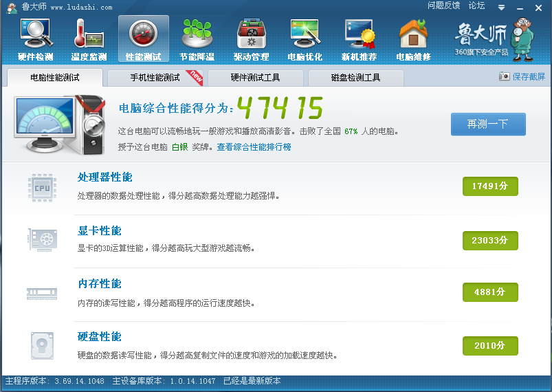Viewport: 552px width, 392px height.
Task: Click www.ludashi.com in title bar
Action: click(81, 7)
